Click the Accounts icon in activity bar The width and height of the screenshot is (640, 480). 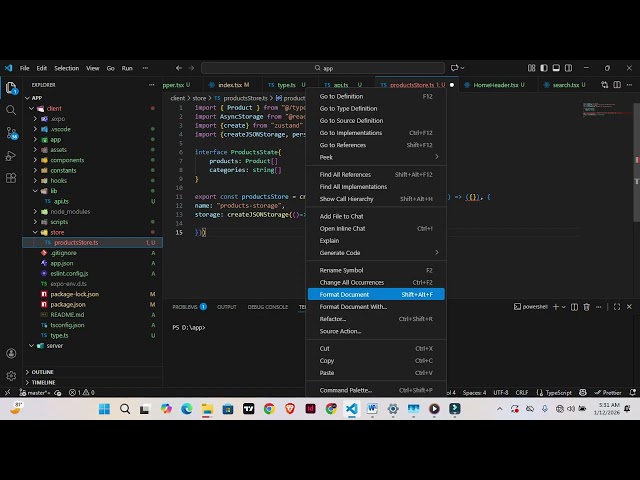(11, 353)
